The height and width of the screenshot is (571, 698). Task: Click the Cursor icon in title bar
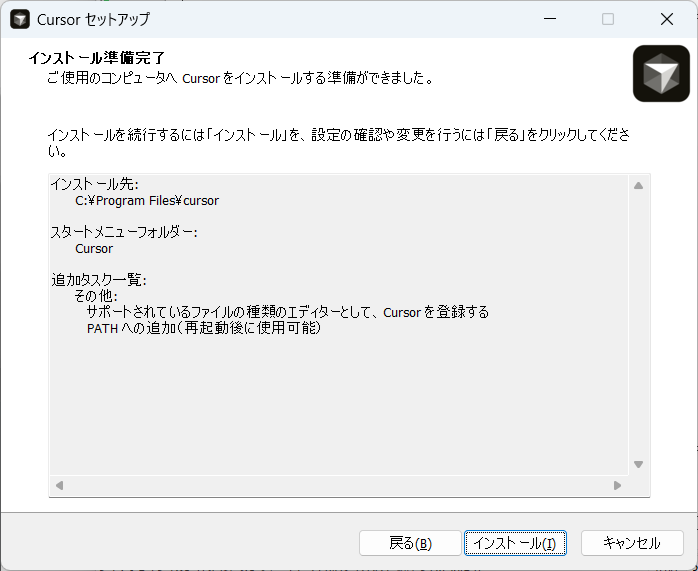pos(20,19)
